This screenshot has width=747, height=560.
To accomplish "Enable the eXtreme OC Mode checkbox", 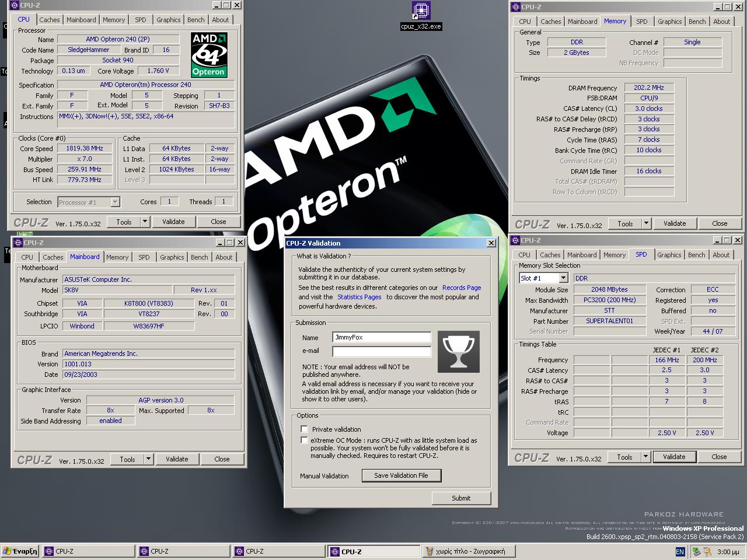I will pyautogui.click(x=304, y=440).
